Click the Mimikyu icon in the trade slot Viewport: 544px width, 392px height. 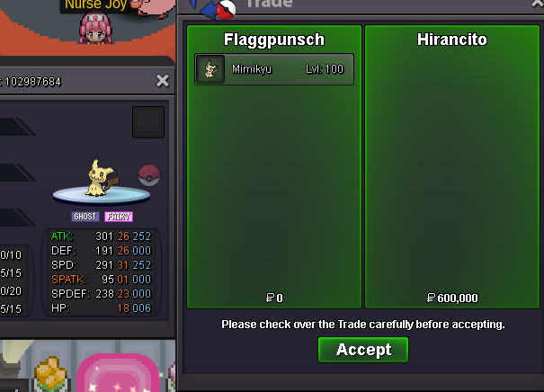point(210,69)
